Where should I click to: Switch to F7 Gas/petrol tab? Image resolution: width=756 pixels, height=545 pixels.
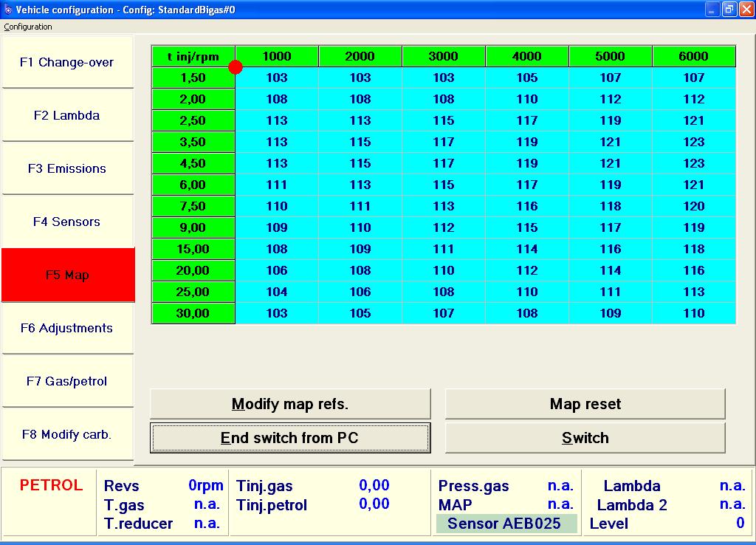(67, 382)
